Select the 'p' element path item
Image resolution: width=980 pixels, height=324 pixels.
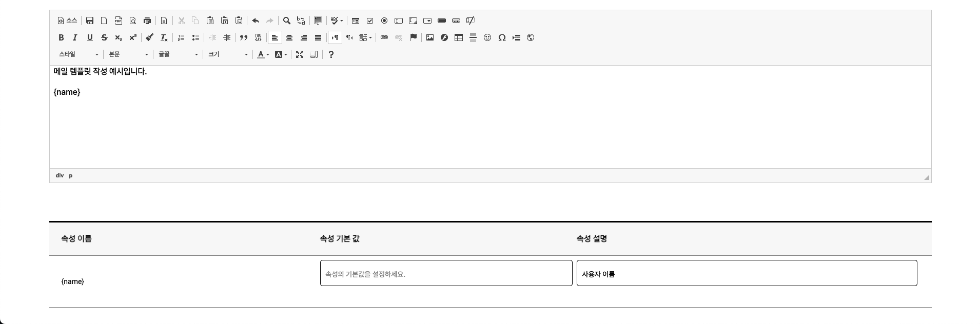[x=71, y=175]
